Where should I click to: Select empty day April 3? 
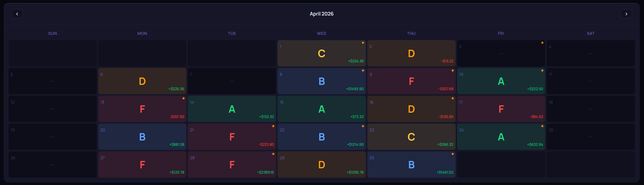501,53
